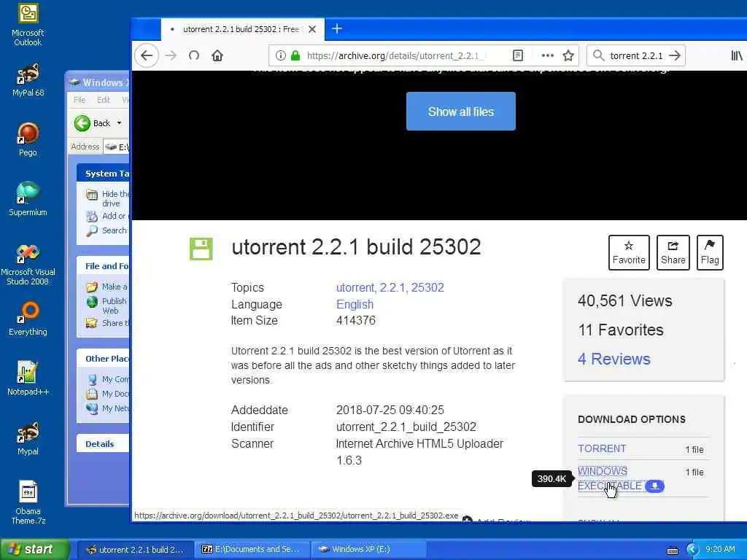The height and width of the screenshot is (560, 747).
Task: Click Show all files button
Action: click(461, 112)
